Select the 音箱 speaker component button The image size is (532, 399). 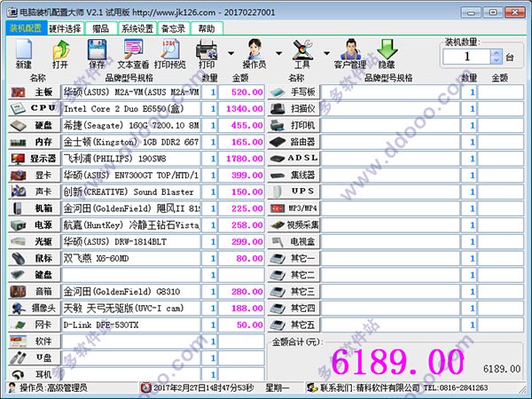tap(35, 292)
